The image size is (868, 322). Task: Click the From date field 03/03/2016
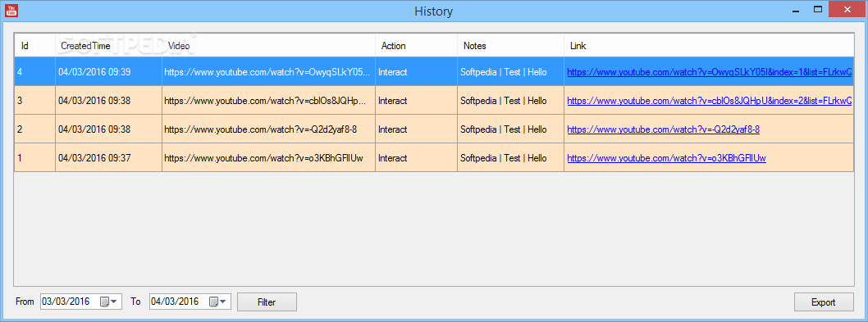[x=81, y=302]
